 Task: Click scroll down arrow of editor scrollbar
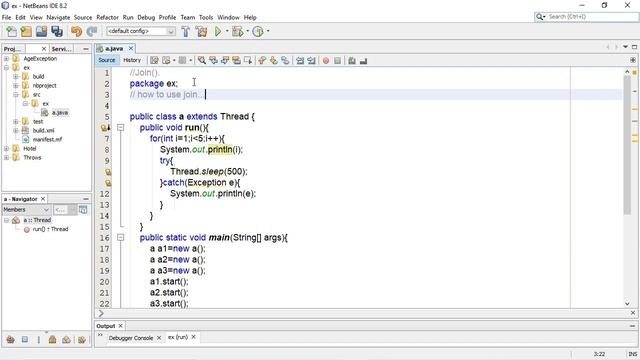[627, 304]
